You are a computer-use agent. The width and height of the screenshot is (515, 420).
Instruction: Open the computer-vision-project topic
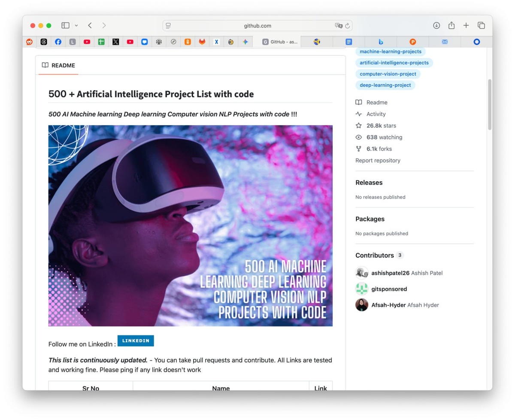388,74
